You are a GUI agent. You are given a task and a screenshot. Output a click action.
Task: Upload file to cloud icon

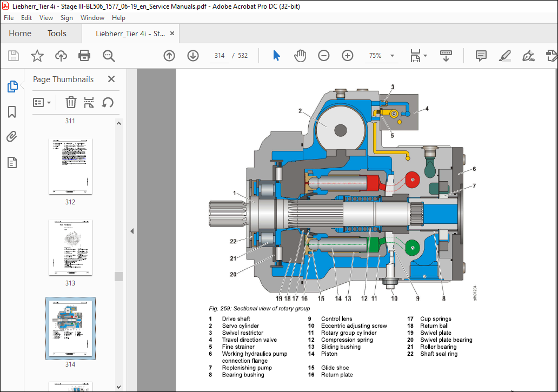tap(61, 56)
